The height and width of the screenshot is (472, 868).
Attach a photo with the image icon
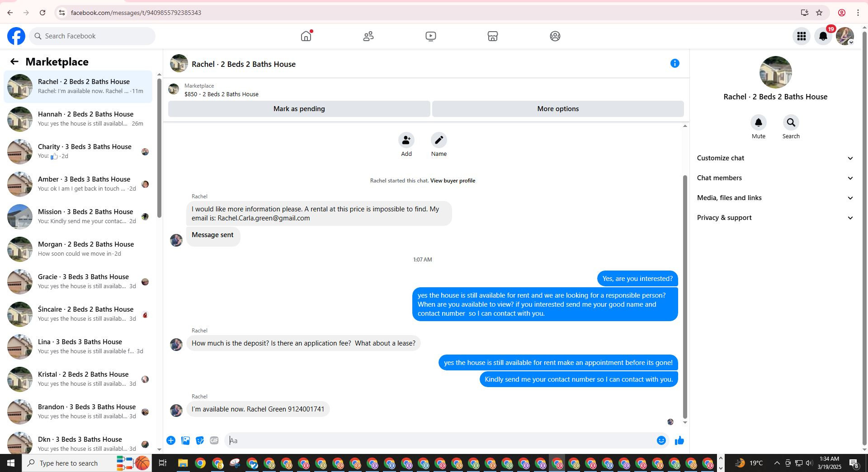[x=185, y=440]
